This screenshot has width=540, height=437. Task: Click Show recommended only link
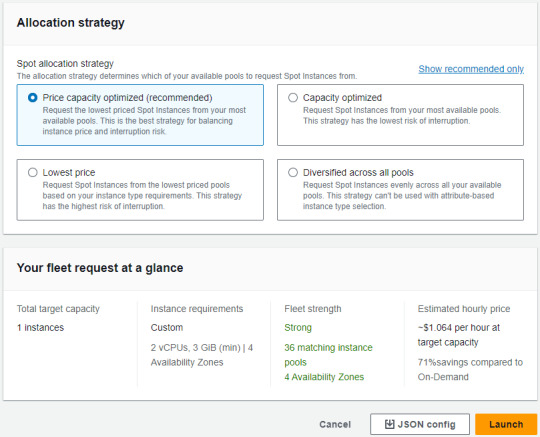471,69
